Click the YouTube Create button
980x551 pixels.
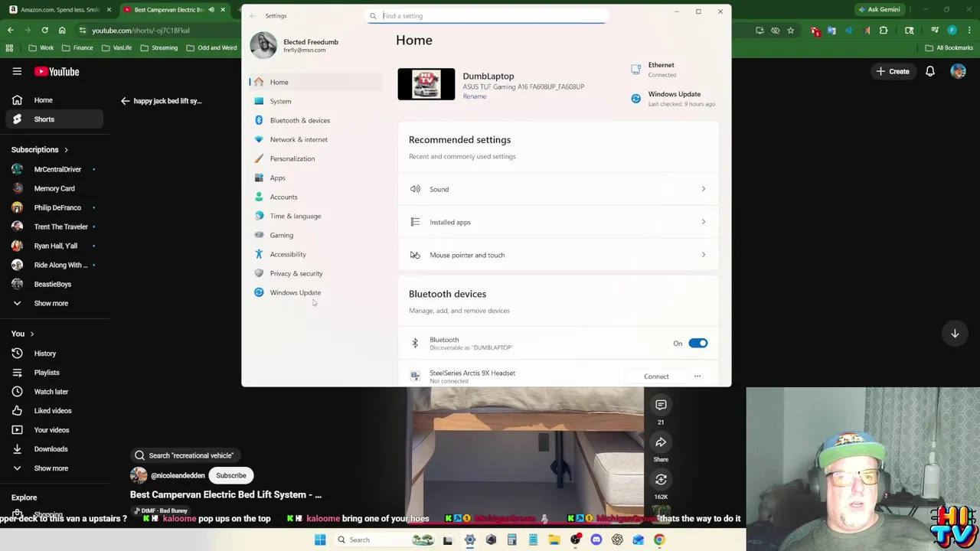pyautogui.click(x=893, y=71)
